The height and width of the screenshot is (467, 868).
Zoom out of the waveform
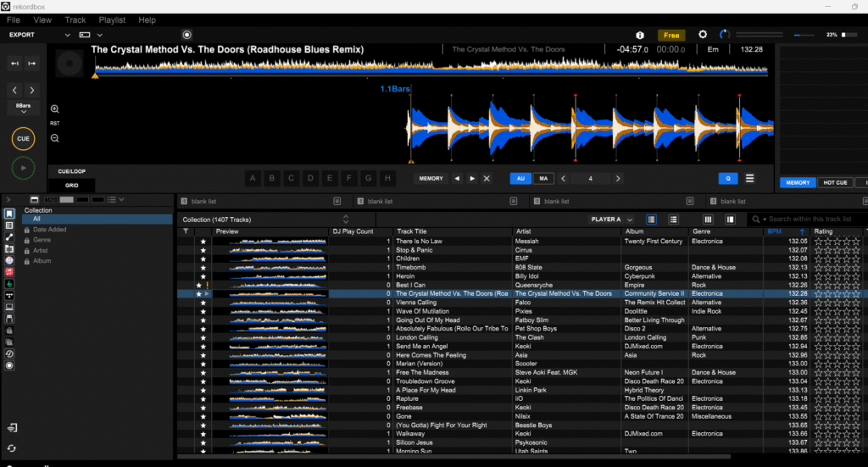point(55,138)
